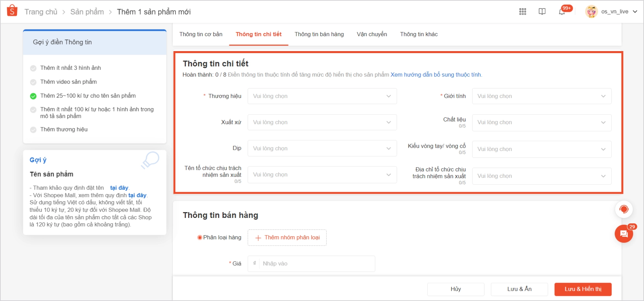This screenshot has height=301, width=644.
Task: Open the notifications bell icon
Action: pos(562,12)
